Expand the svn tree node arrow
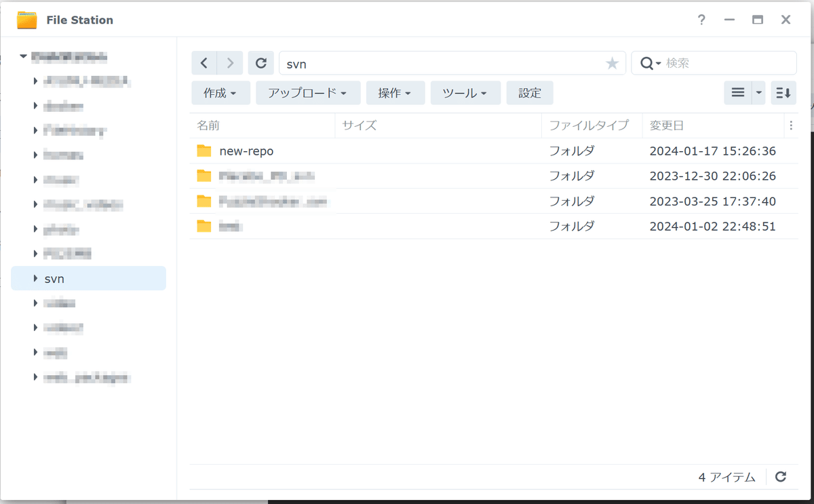Screen dimensions: 814x504 (x=35, y=278)
